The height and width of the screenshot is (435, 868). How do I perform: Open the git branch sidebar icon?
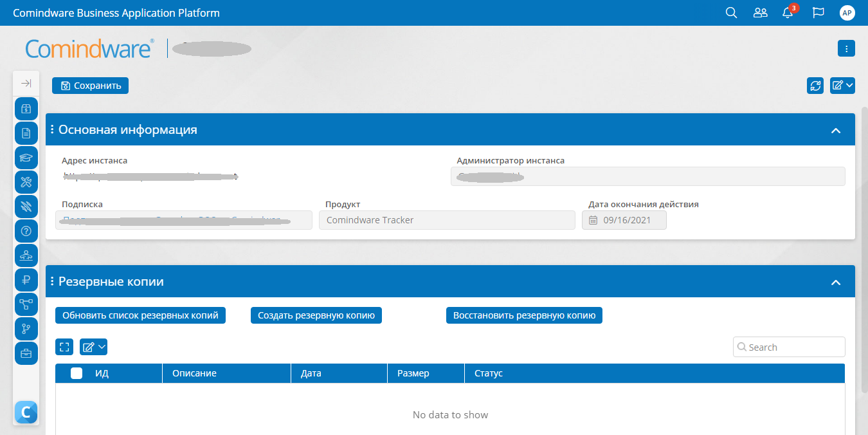pyautogui.click(x=26, y=329)
